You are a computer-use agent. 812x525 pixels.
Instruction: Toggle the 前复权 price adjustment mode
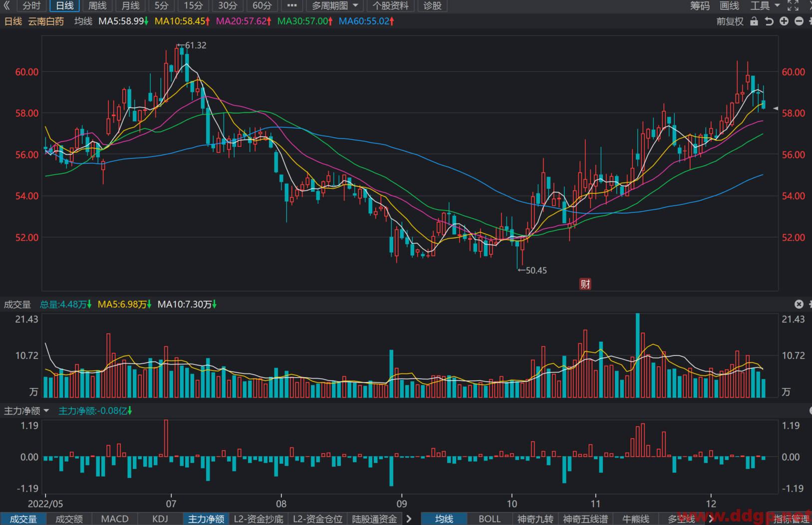point(730,21)
